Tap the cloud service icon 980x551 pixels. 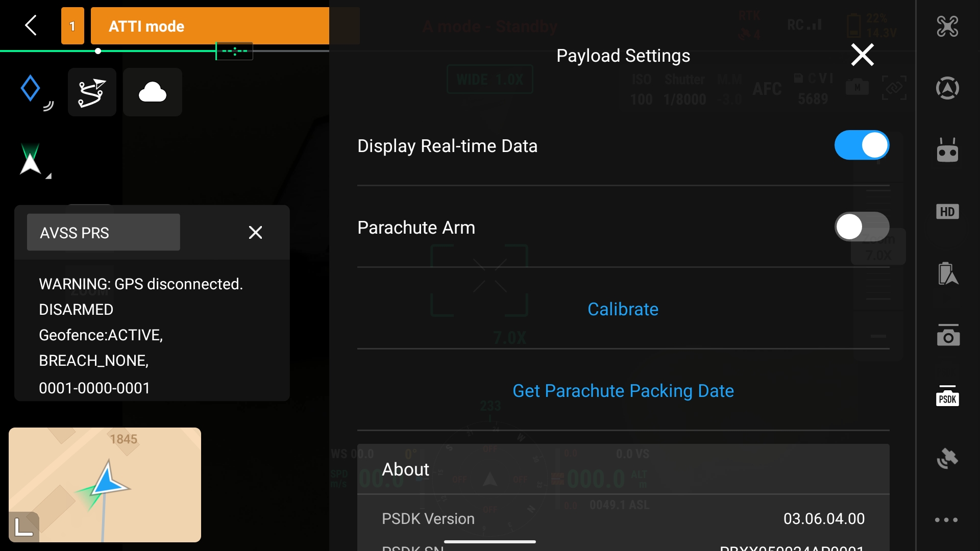click(152, 92)
